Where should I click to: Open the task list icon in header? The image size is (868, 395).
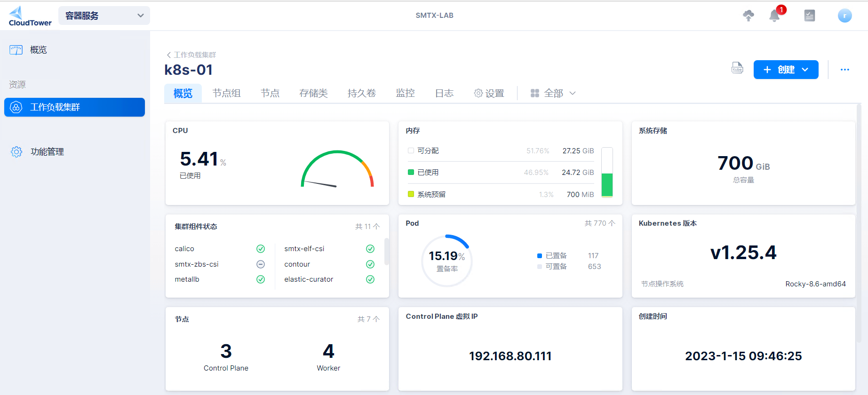[x=809, y=16]
